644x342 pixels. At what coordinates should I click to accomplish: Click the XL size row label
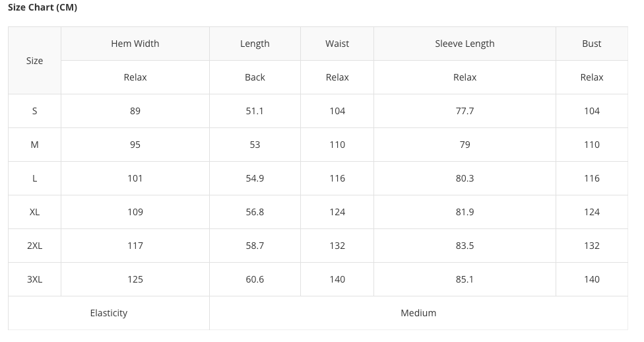tap(34, 212)
